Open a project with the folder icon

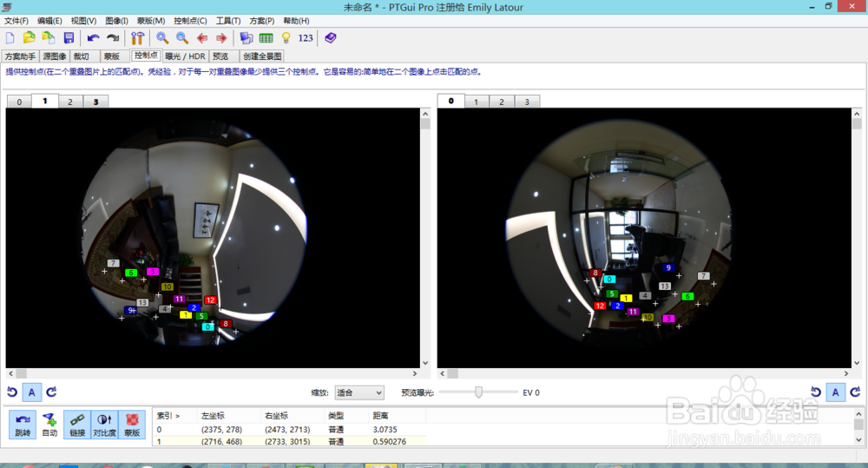point(30,37)
